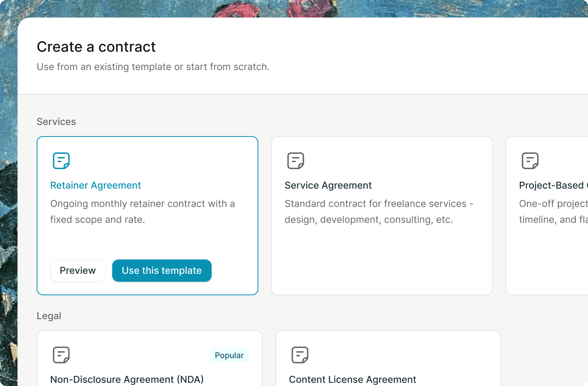Select the Project-Based card description text
This screenshot has width=588, height=386.
point(554,212)
